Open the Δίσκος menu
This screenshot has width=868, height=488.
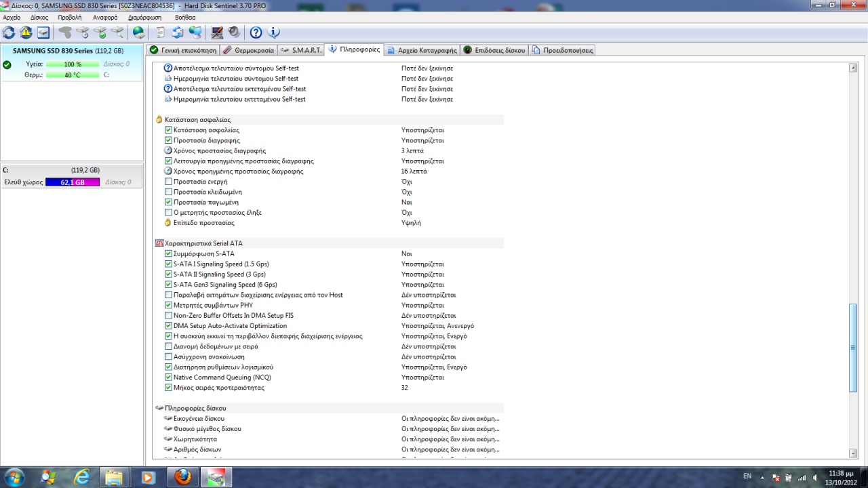pyautogui.click(x=39, y=18)
